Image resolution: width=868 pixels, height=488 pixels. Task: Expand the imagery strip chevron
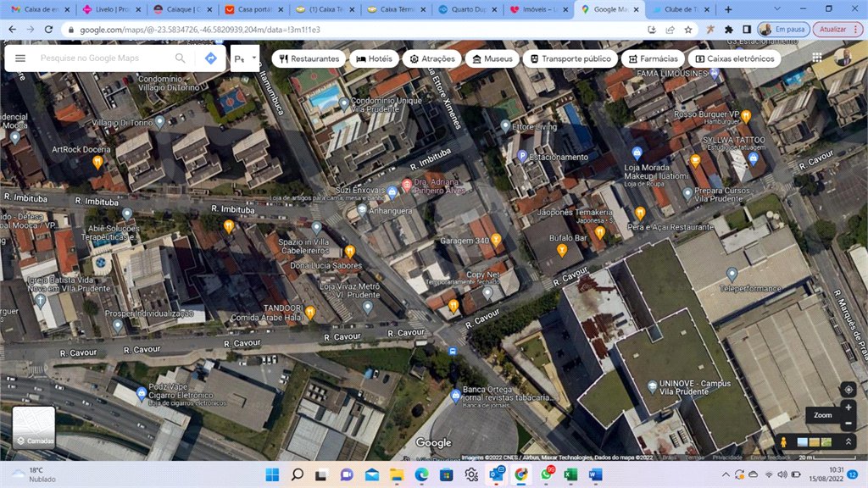(x=848, y=442)
